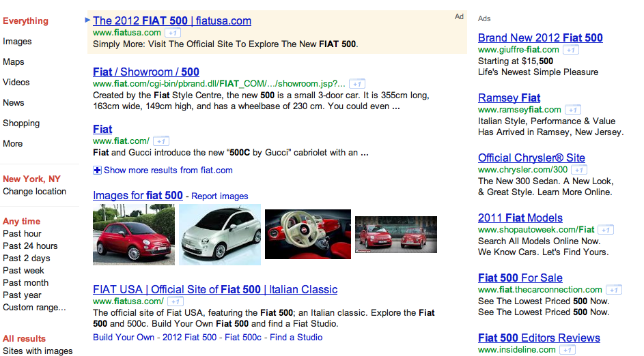Click +1 beside www.fiatusa.com/ official site result
The image size is (644, 356).
[x=176, y=301]
